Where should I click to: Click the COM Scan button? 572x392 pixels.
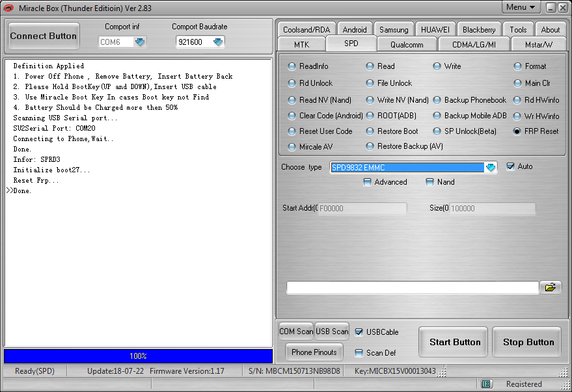click(x=296, y=331)
